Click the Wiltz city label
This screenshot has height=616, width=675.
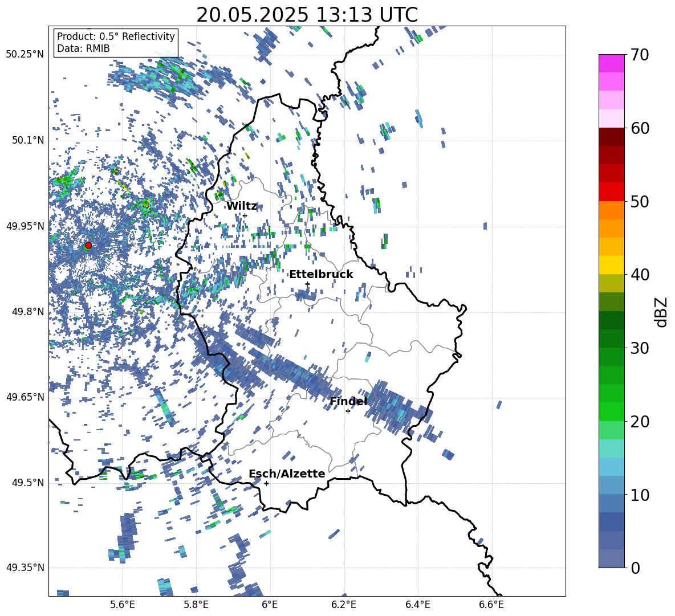[242, 206]
